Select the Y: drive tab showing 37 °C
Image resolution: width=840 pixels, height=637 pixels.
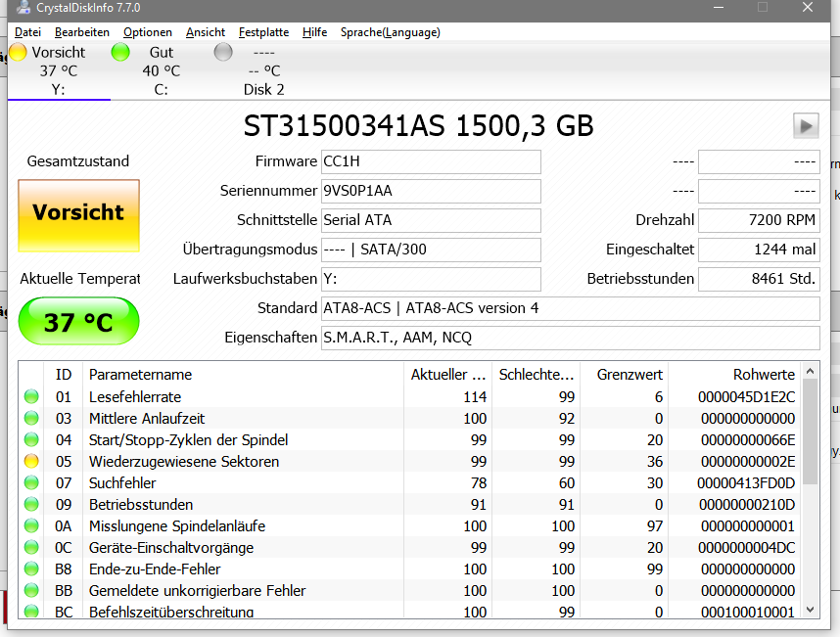point(59,70)
